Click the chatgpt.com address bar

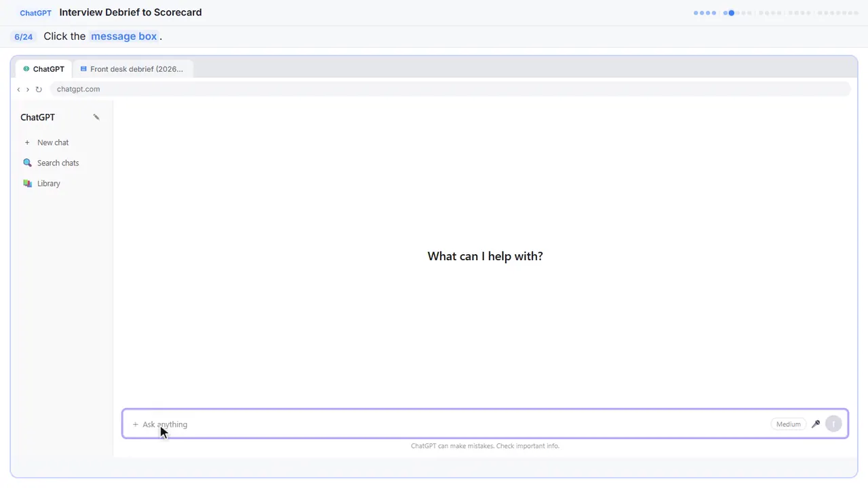[x=450, y=89]
